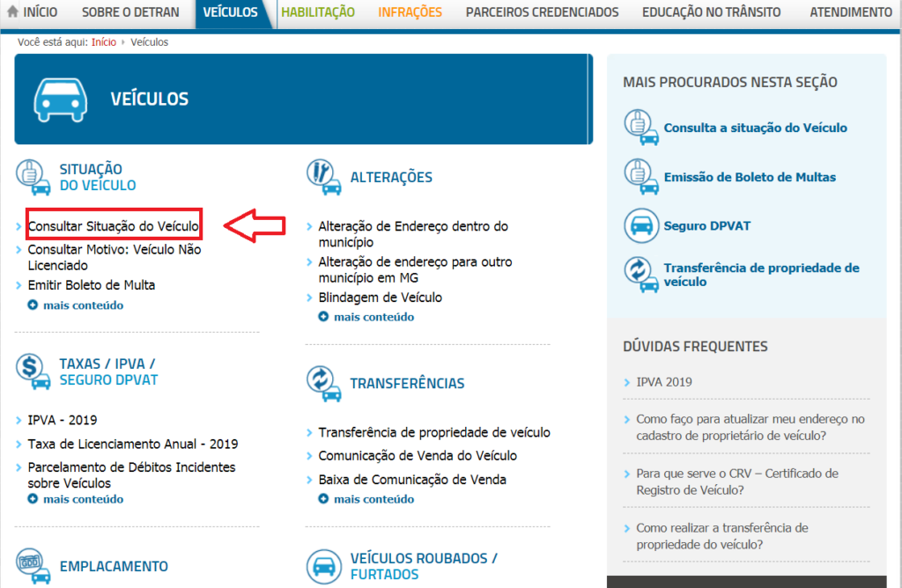Open Alteração de endereço para outro município
This screenshot has height=588, width=902.
coord(415,269)
